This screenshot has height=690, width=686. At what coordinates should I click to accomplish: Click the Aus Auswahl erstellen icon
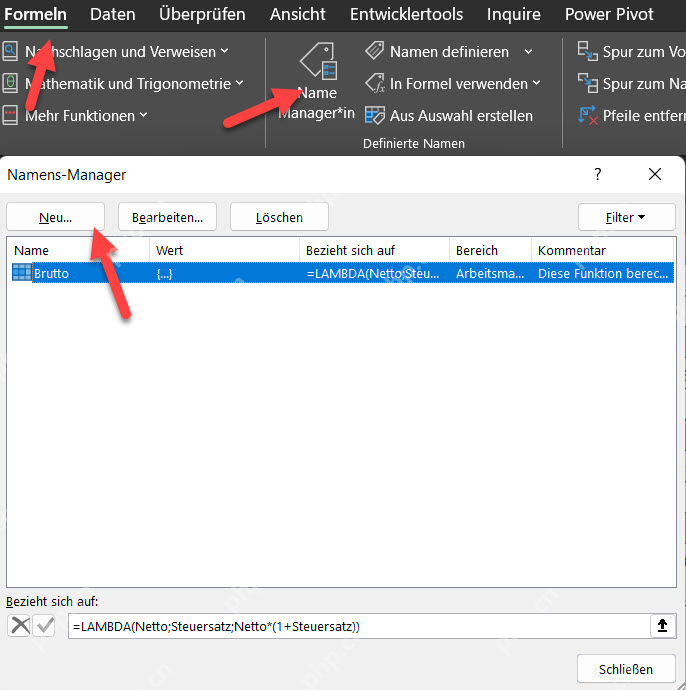pyautogui.click(x=375, y=115)
